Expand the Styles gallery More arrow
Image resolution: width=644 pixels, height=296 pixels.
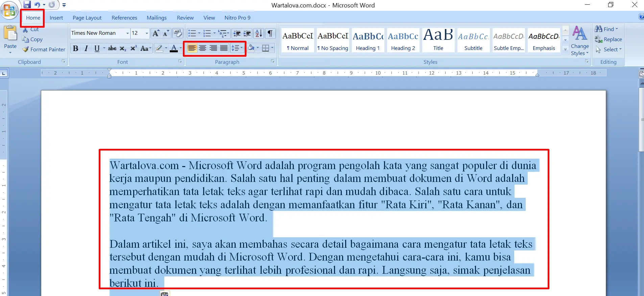coord(565,49)
